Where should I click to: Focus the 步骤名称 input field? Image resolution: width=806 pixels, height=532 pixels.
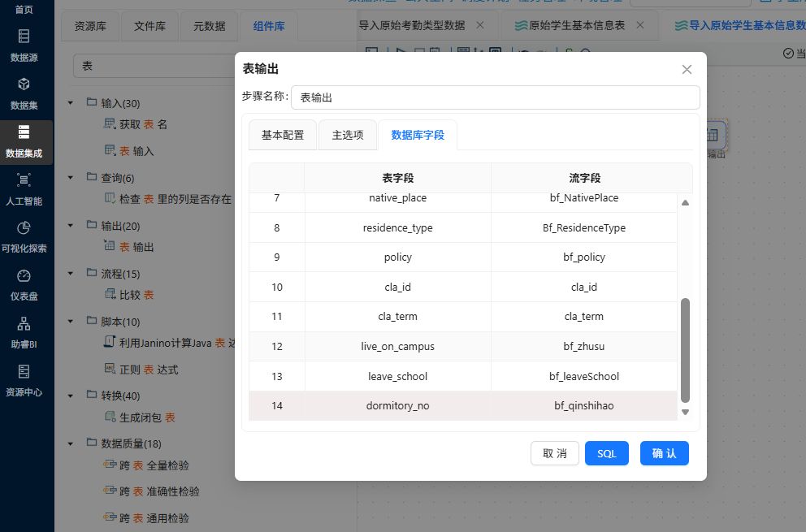[x=496, y=97]
